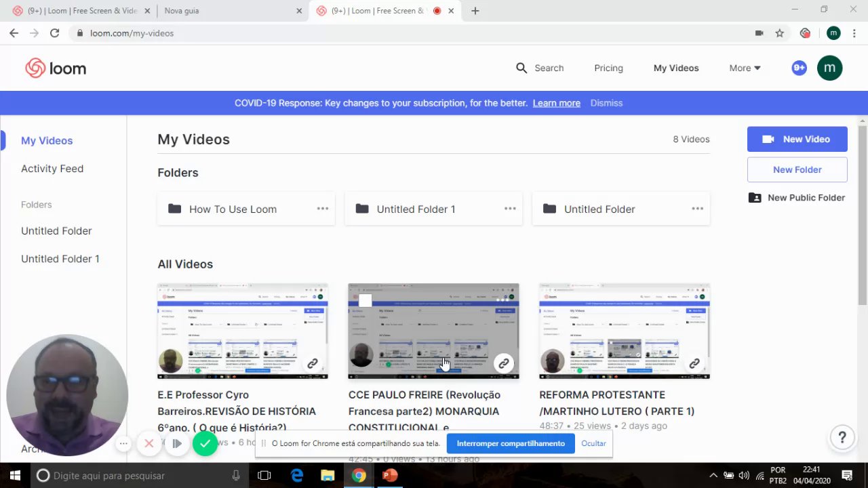Open the Windows Start menu

[14, 475]
